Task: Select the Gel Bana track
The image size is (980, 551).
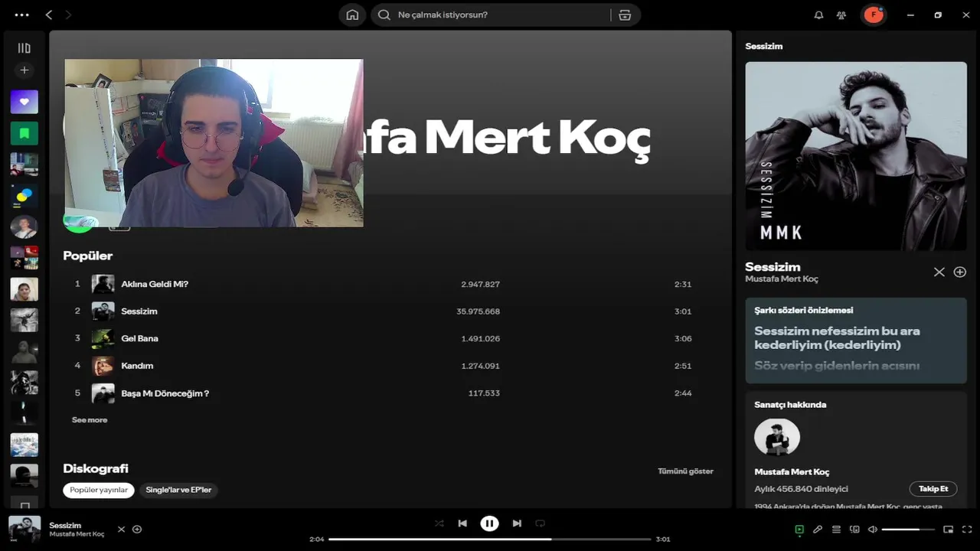Action: pyautogui.click(x=389, y=338)
